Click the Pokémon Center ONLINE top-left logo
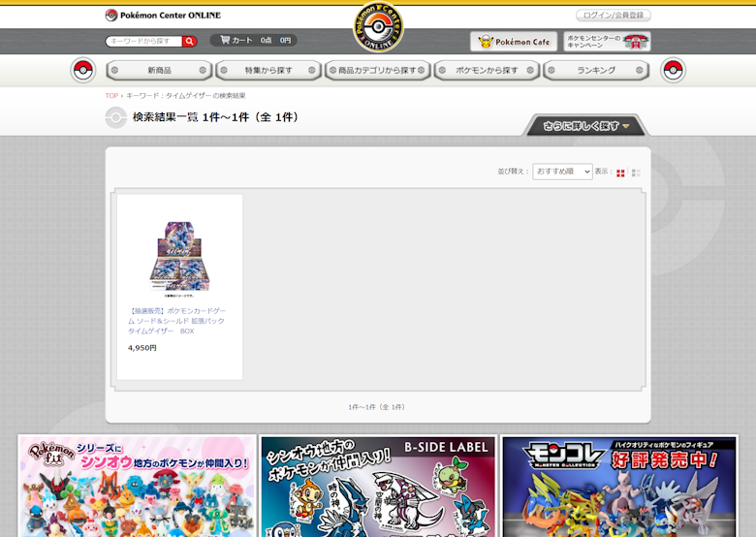756x537 pixels. coord(163,15)
